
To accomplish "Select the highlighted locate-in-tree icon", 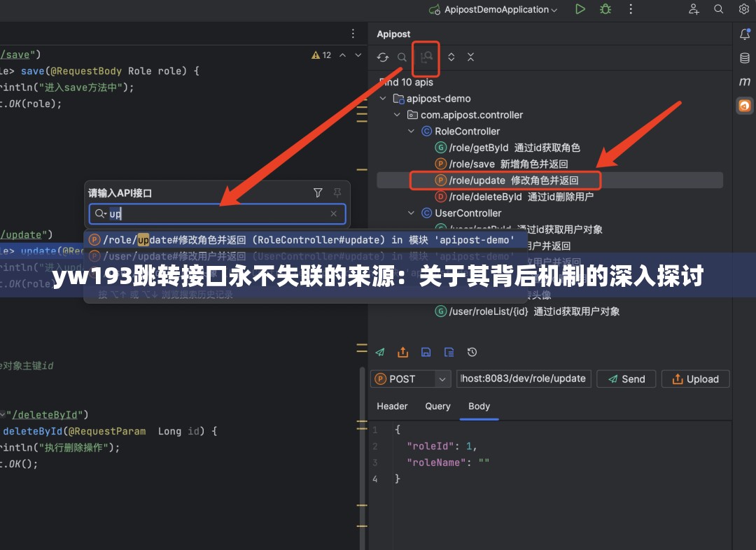I will point(426,56).
